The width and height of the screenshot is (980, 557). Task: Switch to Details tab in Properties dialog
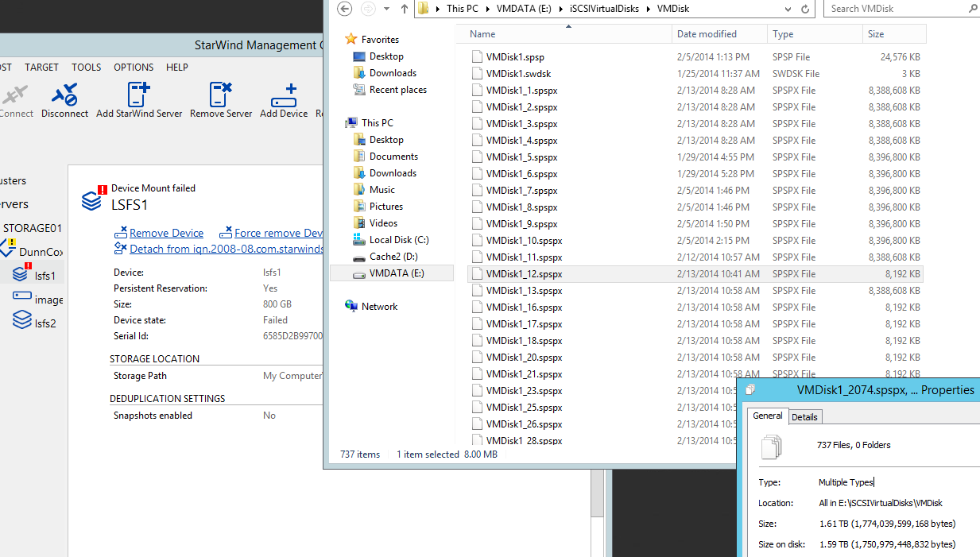[x=804, y=417]
